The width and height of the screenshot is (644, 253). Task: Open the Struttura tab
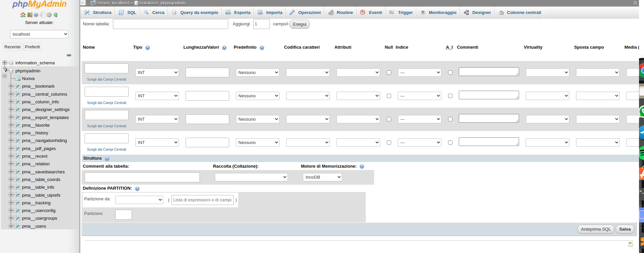pos(98,12)
